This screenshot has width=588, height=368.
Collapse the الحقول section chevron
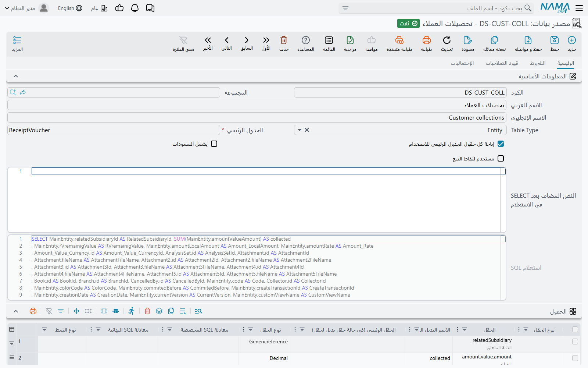click(16, 311)
